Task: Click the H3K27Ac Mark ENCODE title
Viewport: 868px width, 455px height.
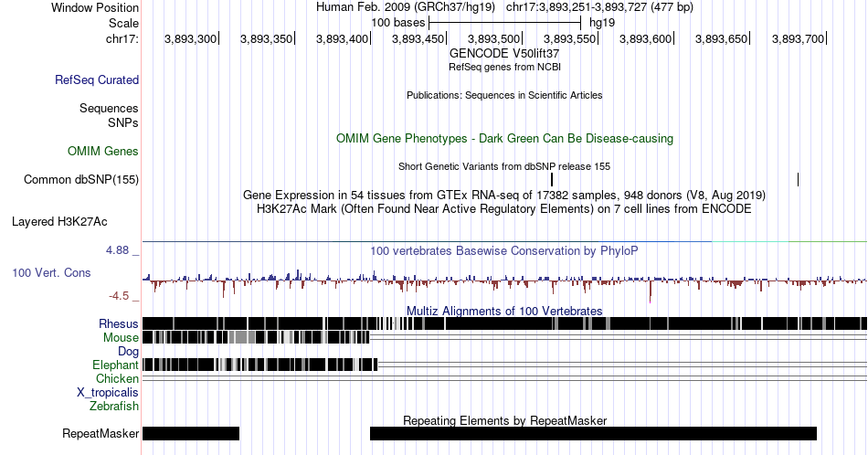Action: [504, 208]
